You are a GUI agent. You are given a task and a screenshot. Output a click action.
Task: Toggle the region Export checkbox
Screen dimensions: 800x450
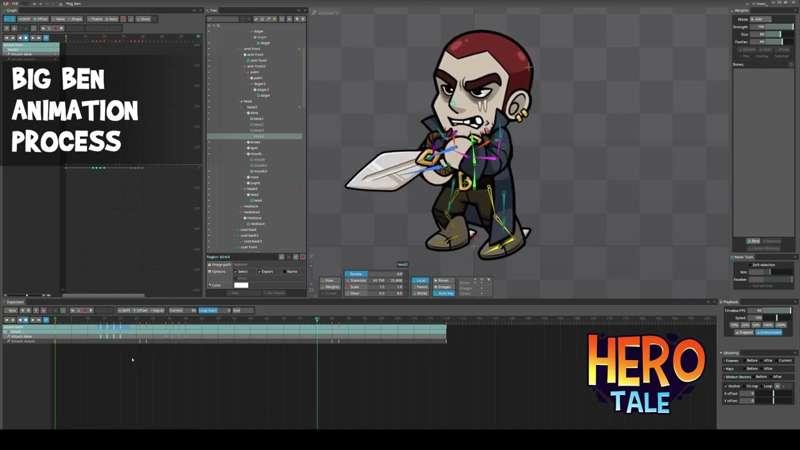[x=265, y=271]
